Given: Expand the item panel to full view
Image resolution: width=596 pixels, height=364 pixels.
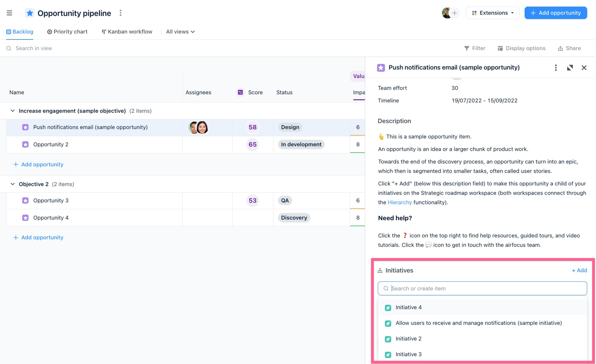Looking at the screenshot, I should tap(570, 68).
